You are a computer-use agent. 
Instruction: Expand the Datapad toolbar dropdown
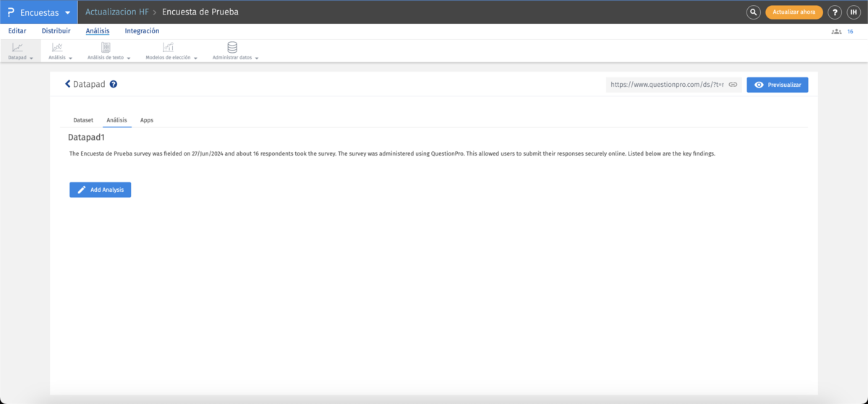32,58
